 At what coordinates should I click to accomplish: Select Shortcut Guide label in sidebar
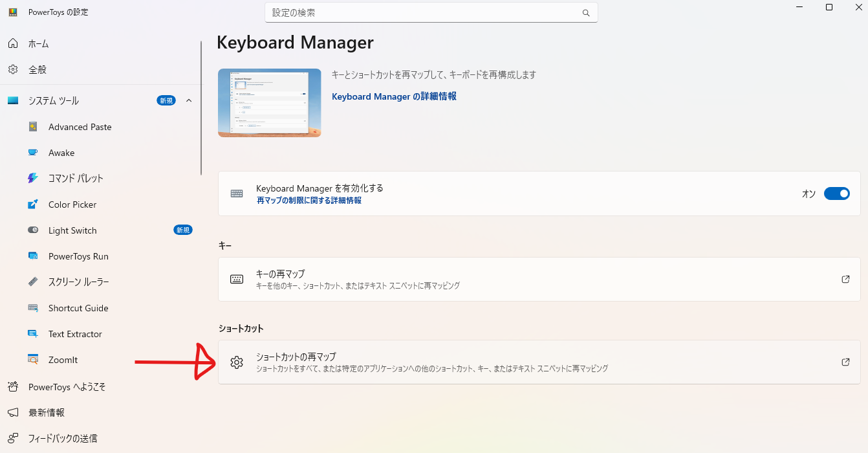[78, 308]
